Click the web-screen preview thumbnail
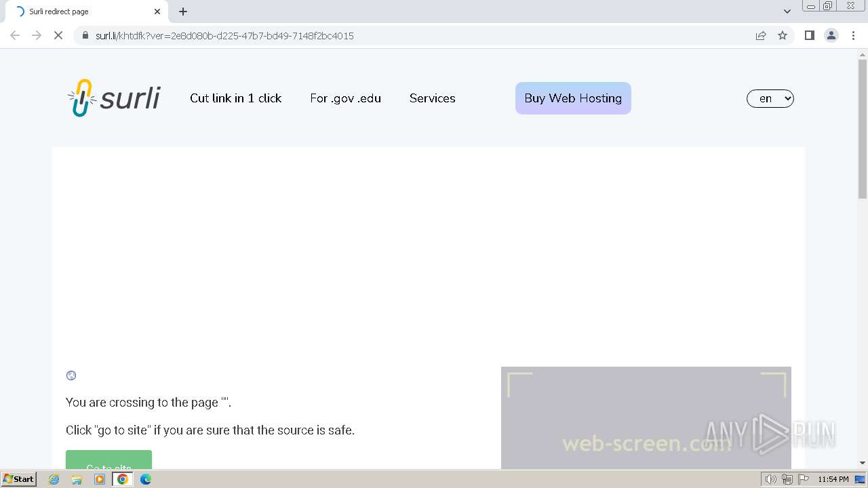 point(646,418)
